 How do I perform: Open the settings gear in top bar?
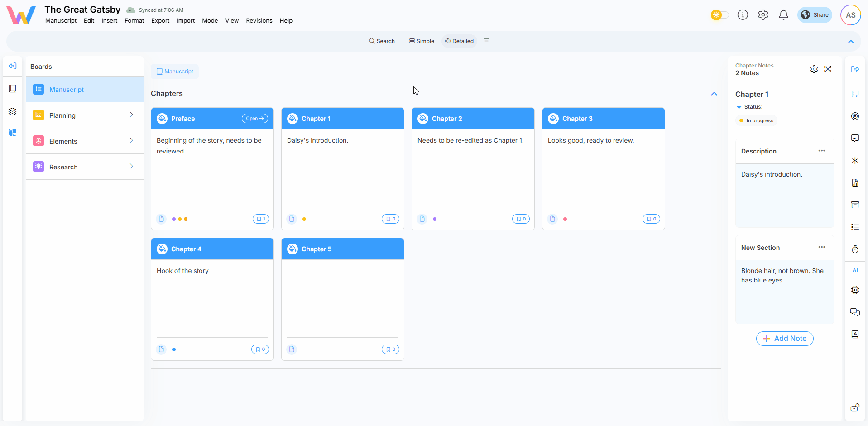coord(763,15)
